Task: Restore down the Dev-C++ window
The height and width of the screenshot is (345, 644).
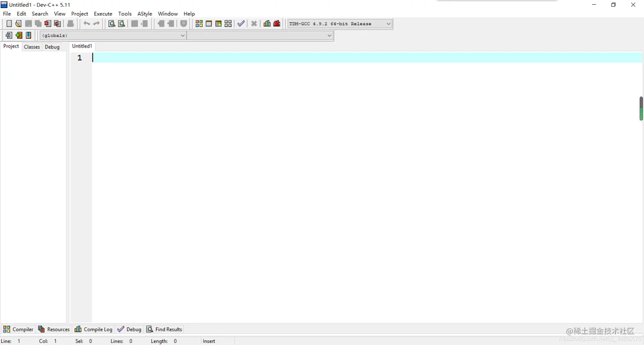Action: tap(614, 5)
